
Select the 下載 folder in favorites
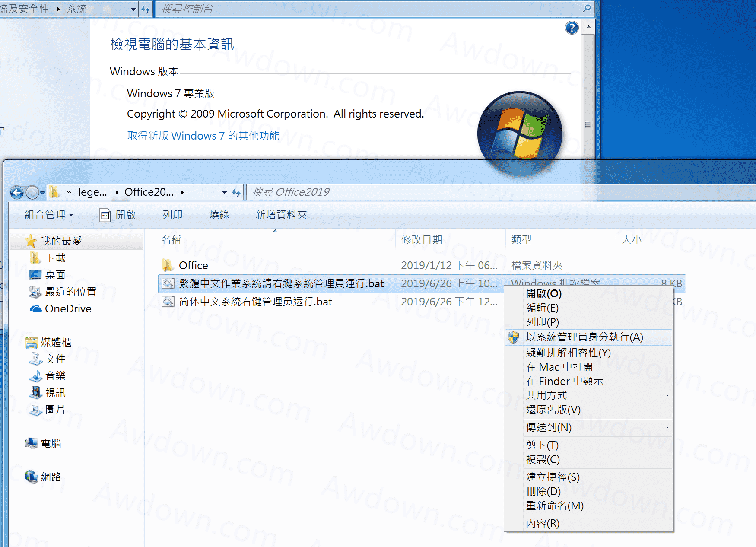coord(55,258)
